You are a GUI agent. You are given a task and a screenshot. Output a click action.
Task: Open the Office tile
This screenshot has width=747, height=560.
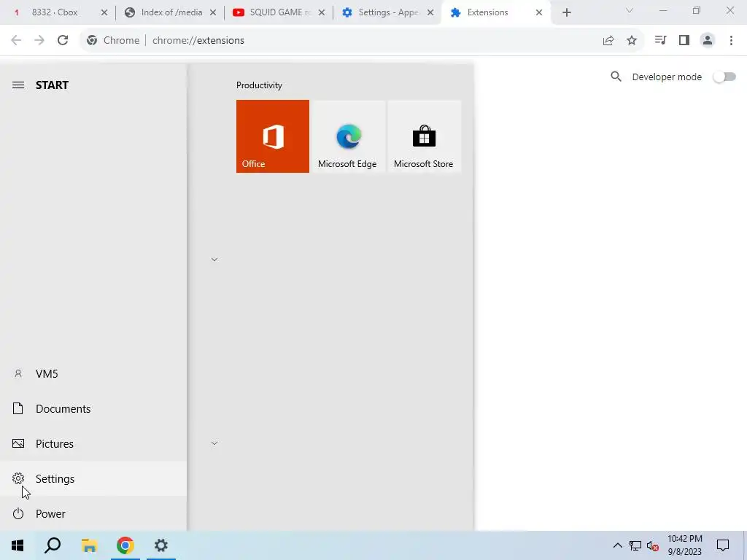(x=273, y=136)
